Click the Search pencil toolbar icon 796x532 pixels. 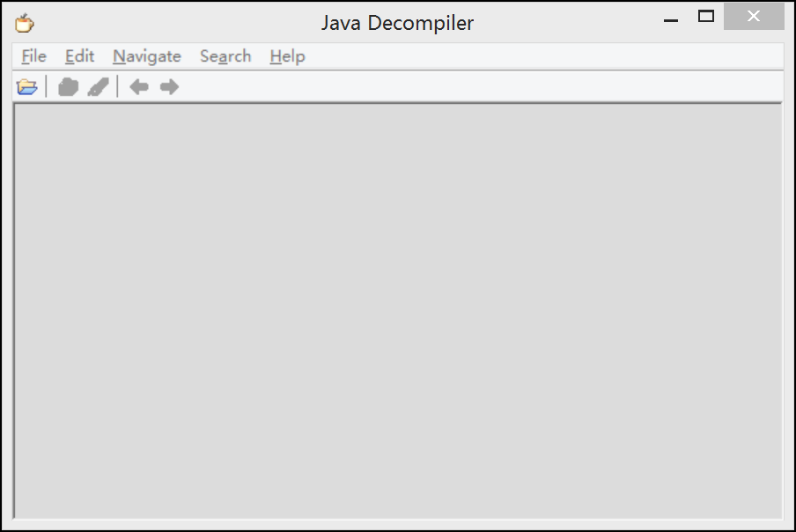tap(98, 87)
